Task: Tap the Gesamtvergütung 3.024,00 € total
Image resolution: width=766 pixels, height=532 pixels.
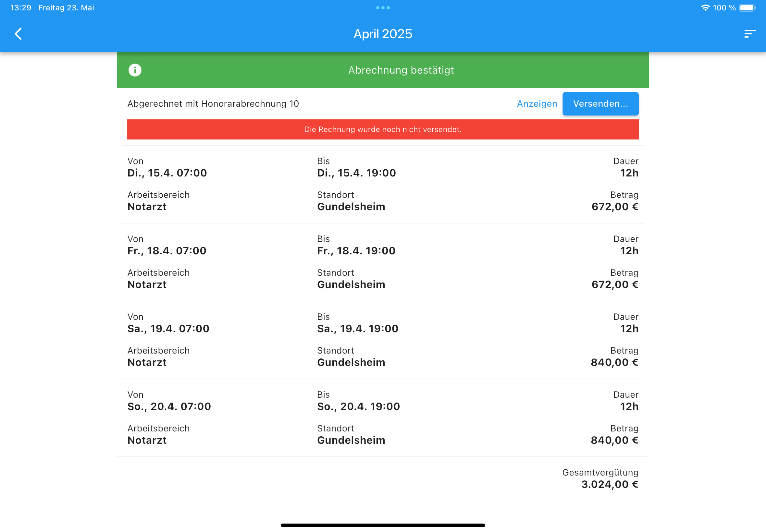Action: 600,479
